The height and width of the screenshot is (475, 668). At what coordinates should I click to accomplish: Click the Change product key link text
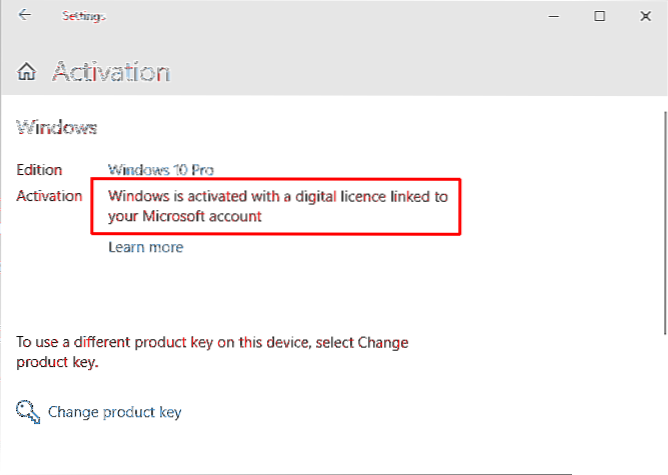[114, 411]
